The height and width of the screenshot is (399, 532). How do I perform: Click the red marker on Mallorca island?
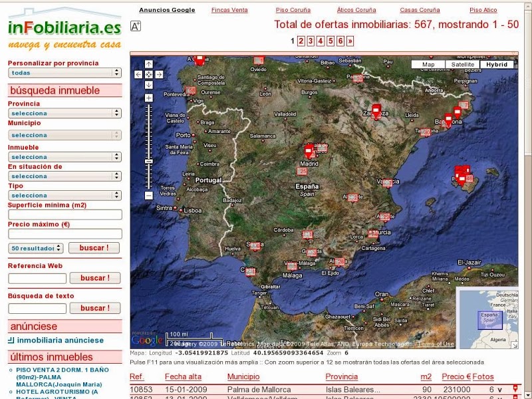click(462, 179)
